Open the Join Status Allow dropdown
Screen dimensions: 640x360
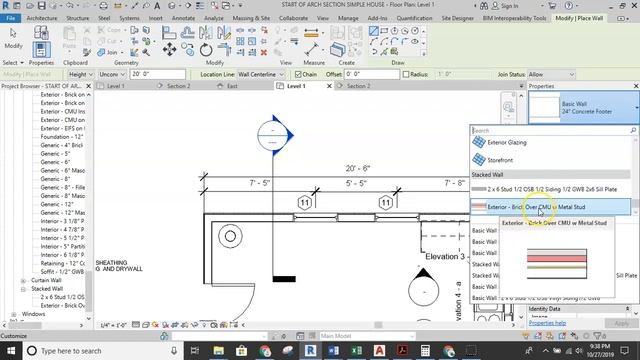pyautogui.click(x=551, y=74)
